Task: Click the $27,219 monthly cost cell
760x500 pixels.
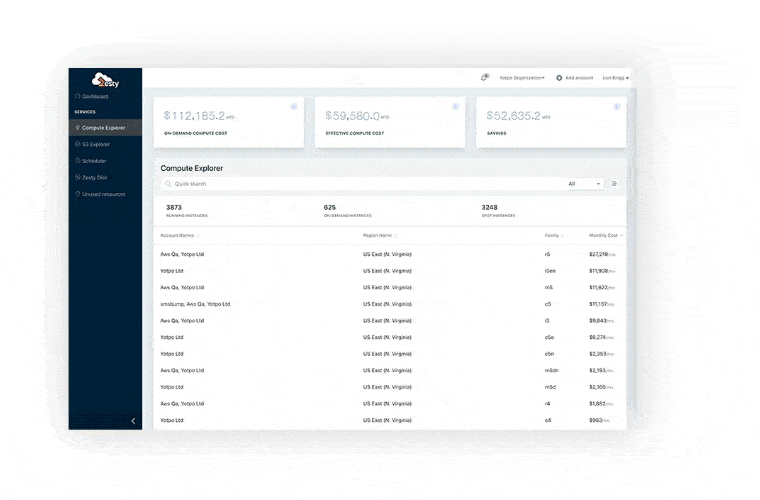Action: tap(602, 254)
